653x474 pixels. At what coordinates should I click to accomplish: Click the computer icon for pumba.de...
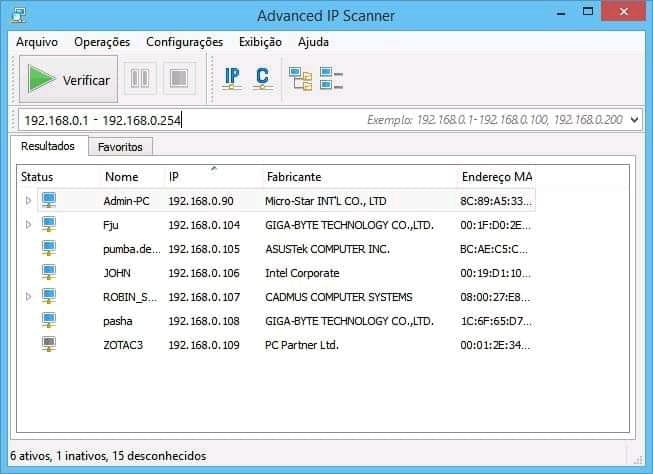pyautogui.click(x=49, y=249)
